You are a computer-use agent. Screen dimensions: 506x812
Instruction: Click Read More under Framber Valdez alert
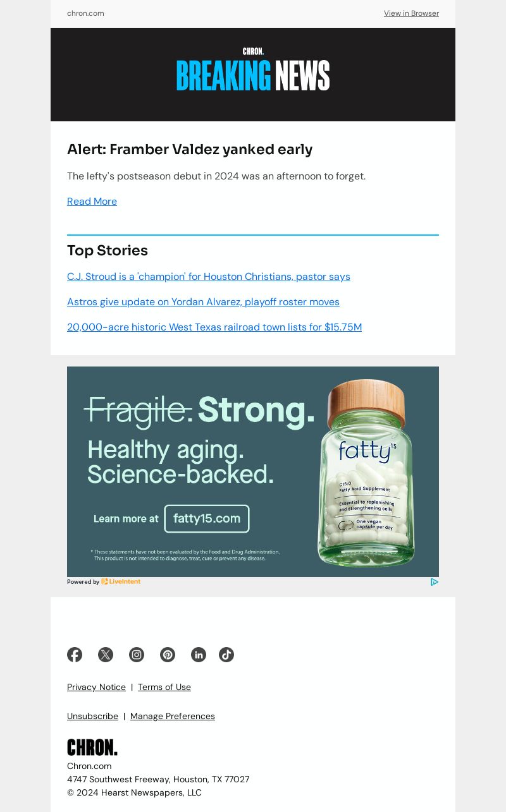point(92,202)
